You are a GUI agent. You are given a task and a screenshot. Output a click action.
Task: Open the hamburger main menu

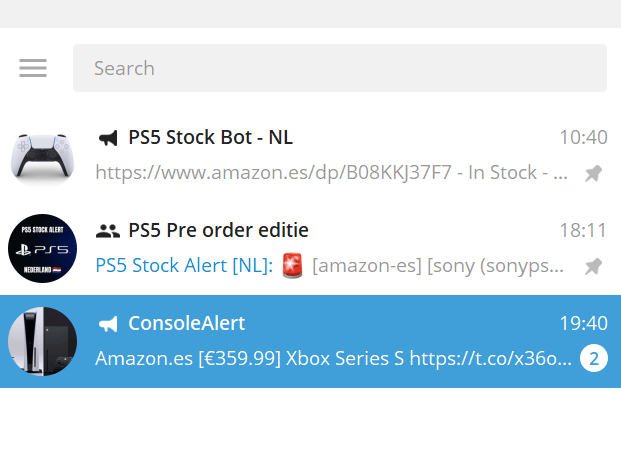33,68
